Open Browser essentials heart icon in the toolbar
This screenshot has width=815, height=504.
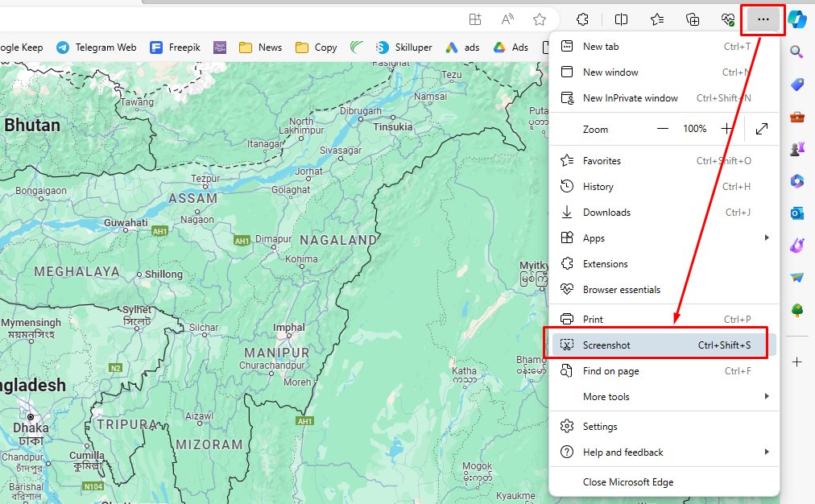tap(727, 19)
